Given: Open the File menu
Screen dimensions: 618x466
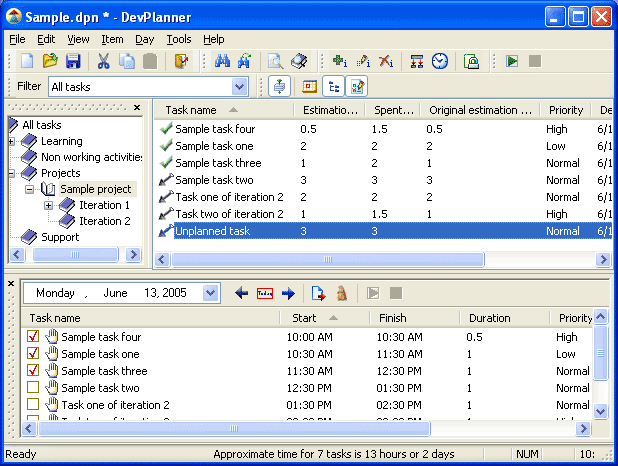Looking at the screenshot, I should coord(17,39).
